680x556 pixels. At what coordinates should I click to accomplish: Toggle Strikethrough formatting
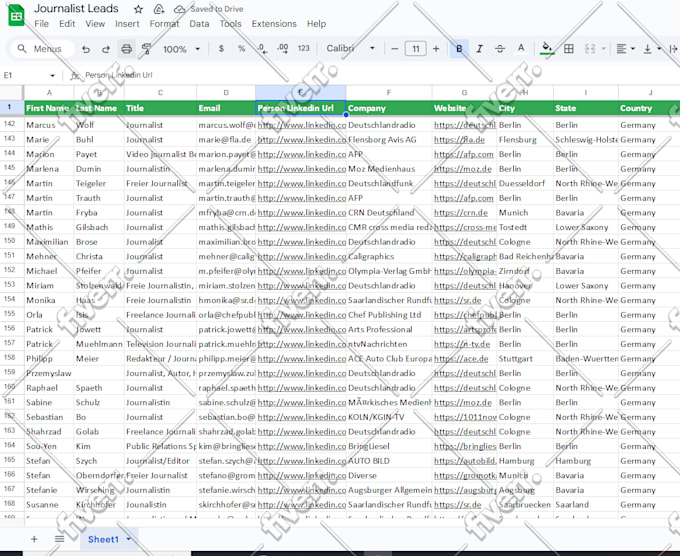500,49
